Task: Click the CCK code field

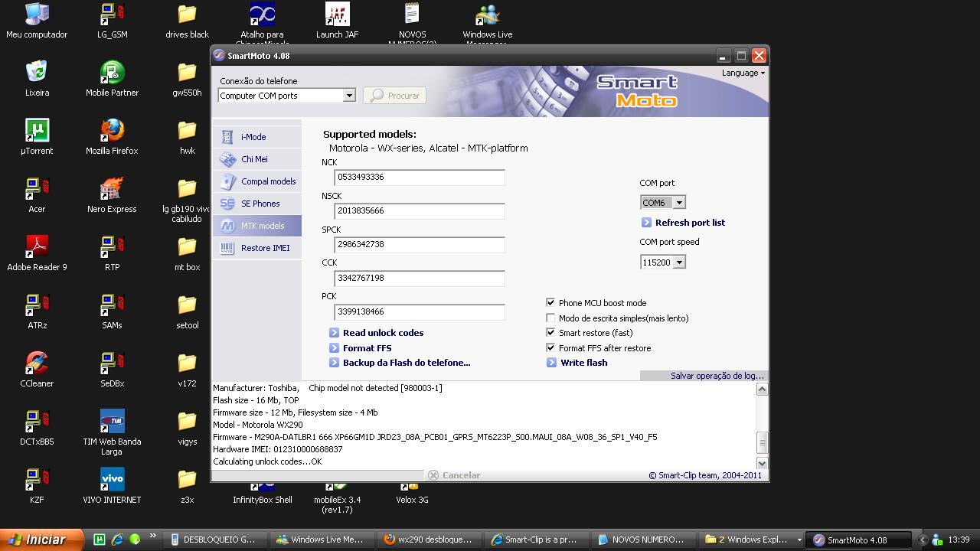Action: coord(420,278)
